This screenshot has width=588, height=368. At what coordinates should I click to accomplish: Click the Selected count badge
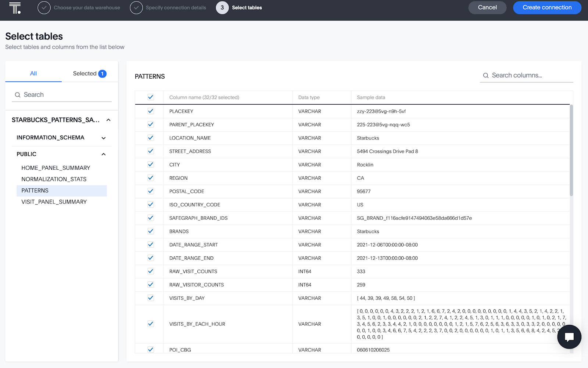pyautogui.click(x=102, y=74)
